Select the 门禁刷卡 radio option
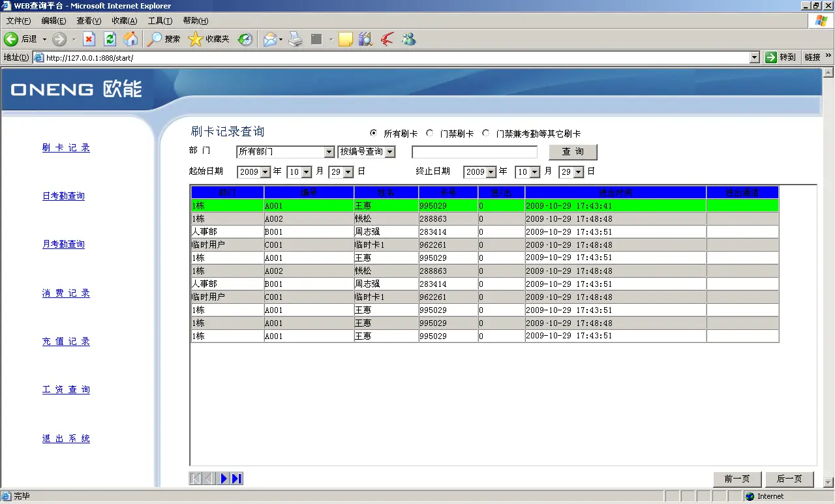The image size is (835, 504). pyautogui.click(x=430, y=132)
